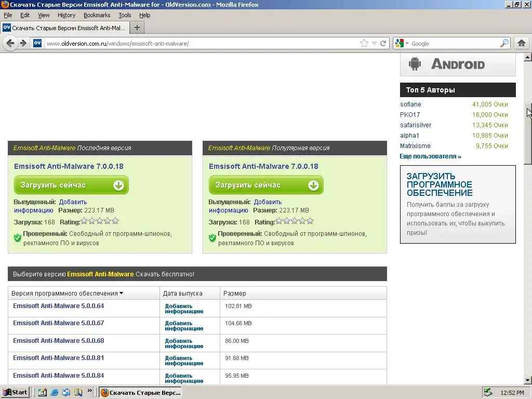Open the View menu

tap(44, 15)
